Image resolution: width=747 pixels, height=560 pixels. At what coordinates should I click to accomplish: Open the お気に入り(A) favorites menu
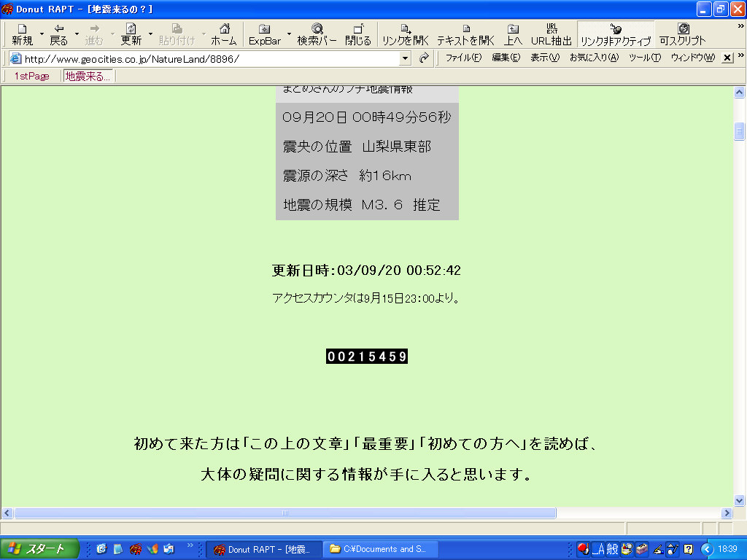coord(594,58)
